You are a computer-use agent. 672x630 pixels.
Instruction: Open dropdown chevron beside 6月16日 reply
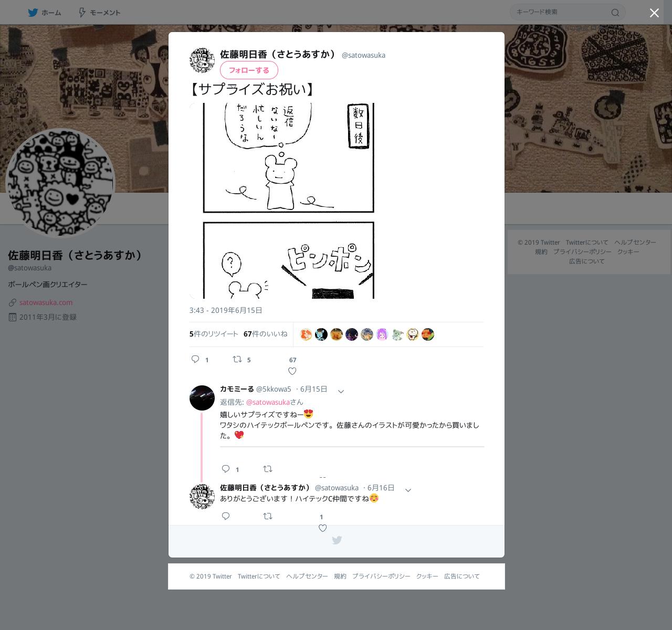(x=408, y=490)
